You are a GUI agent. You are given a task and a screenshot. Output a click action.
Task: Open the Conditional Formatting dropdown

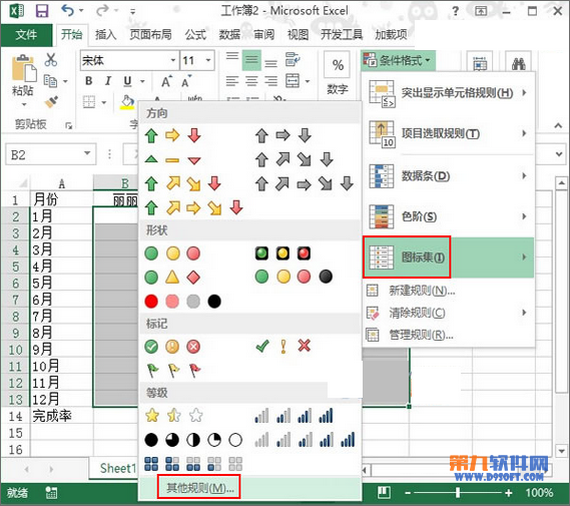coord(398,60)
